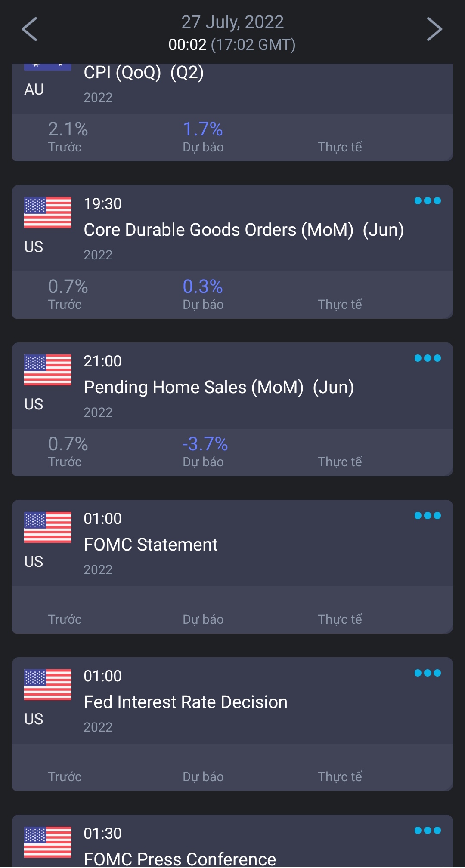The image size is (465, 868).
Task: Open the Fed Interest Rate Decision event
Action: point(186,702)
